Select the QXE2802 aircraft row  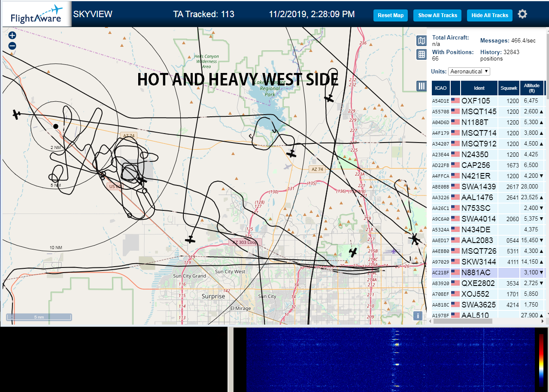[x=488, y=283]
